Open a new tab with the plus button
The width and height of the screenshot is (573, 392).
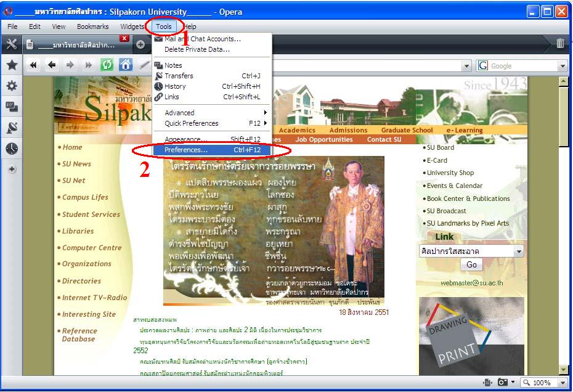[140, 44]
